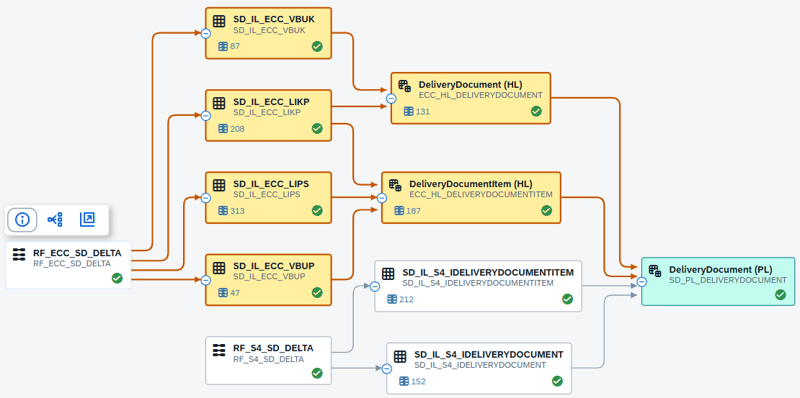The height and width of the screenshot is (398, 800).
Task: Click the table icon on SD_IL_ECC_VBUP
Action: pyautogui.click(x=219, y=267)
